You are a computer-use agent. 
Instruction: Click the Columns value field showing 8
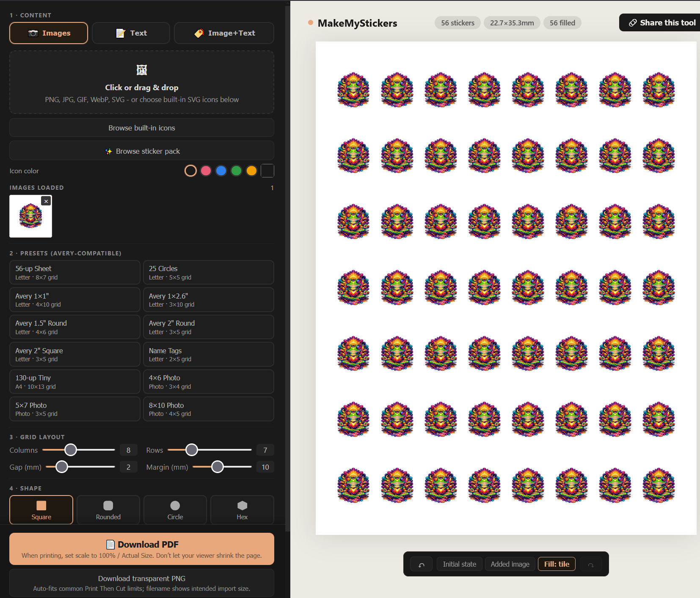tap(129, 450)
